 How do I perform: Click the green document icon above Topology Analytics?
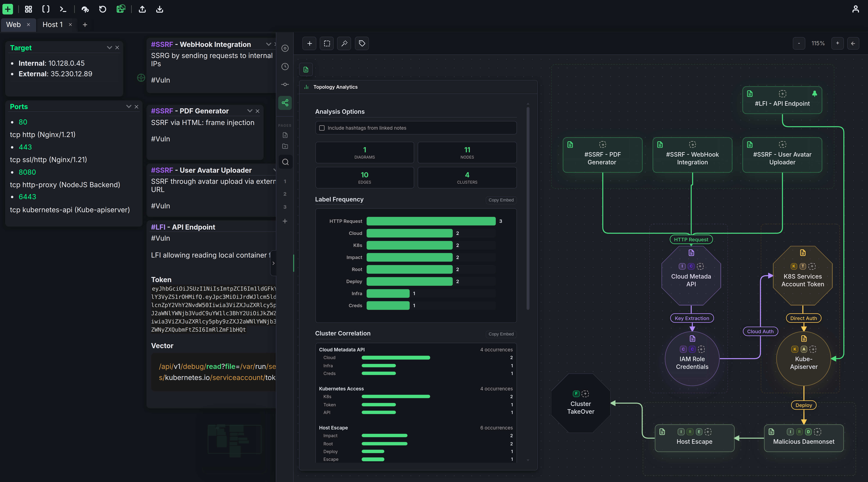tap(306, 70)
